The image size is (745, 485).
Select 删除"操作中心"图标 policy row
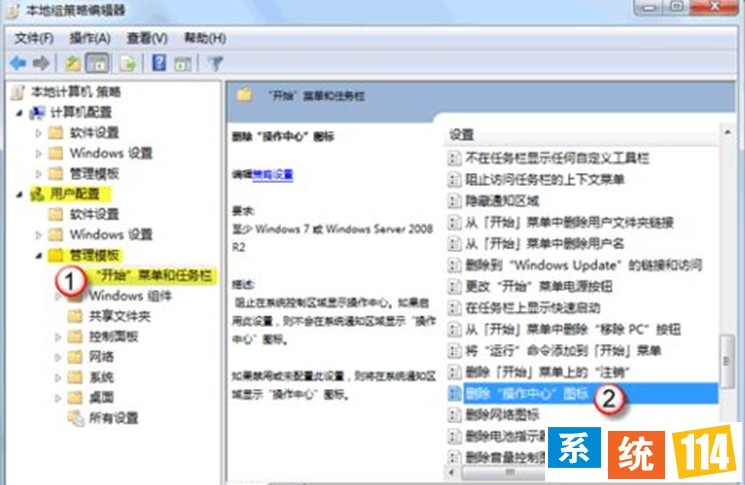(583, 393)
